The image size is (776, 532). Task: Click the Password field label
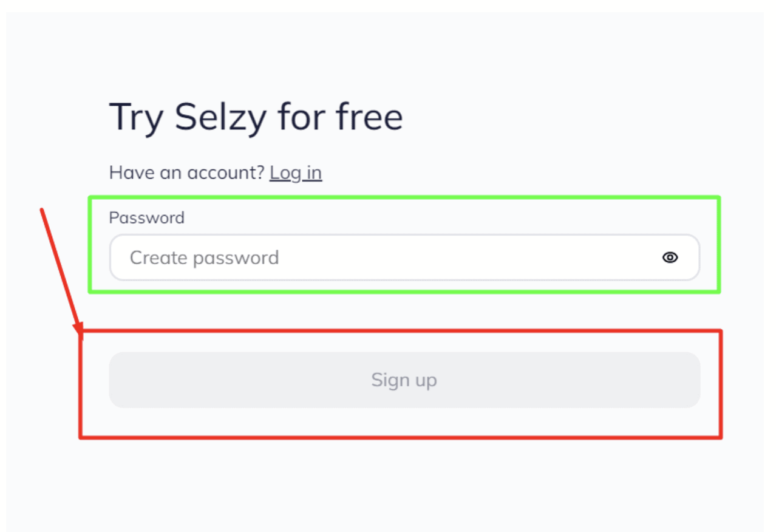click(146, 217)
